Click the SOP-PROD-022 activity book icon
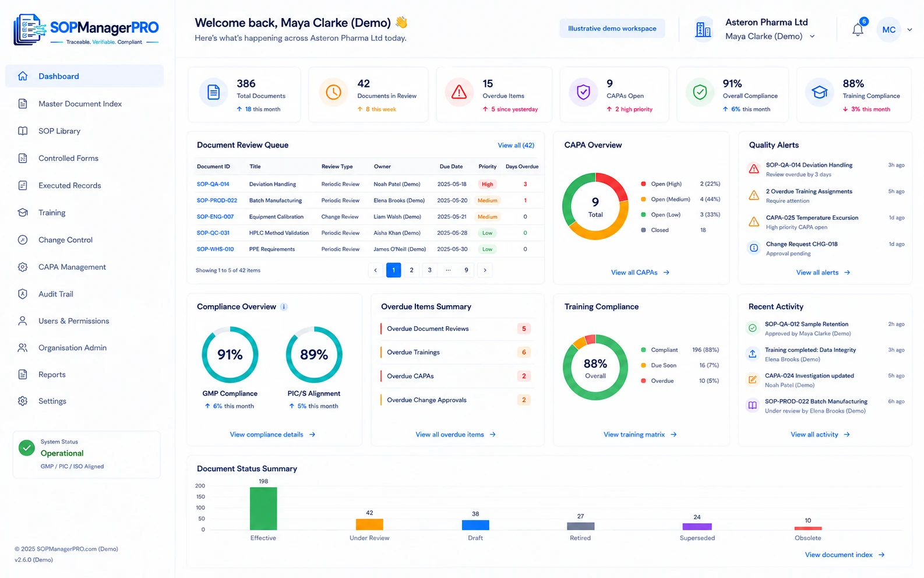Image resolution: width=924 pixels, height=578 pixels. coord(753,405)
